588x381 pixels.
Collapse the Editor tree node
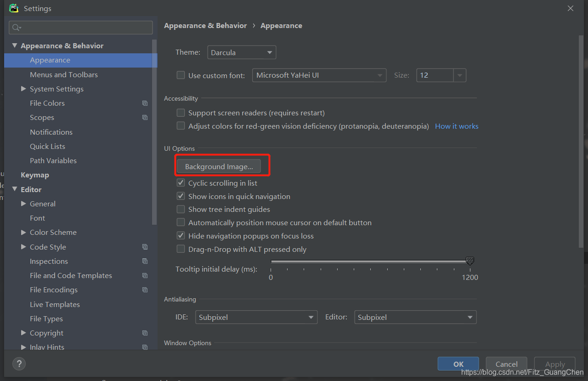pos(14,189)
